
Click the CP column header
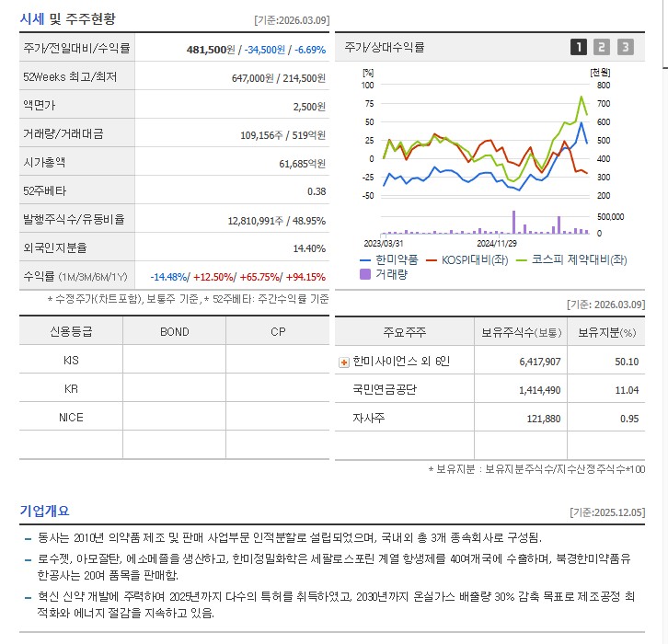pos(278,331)
